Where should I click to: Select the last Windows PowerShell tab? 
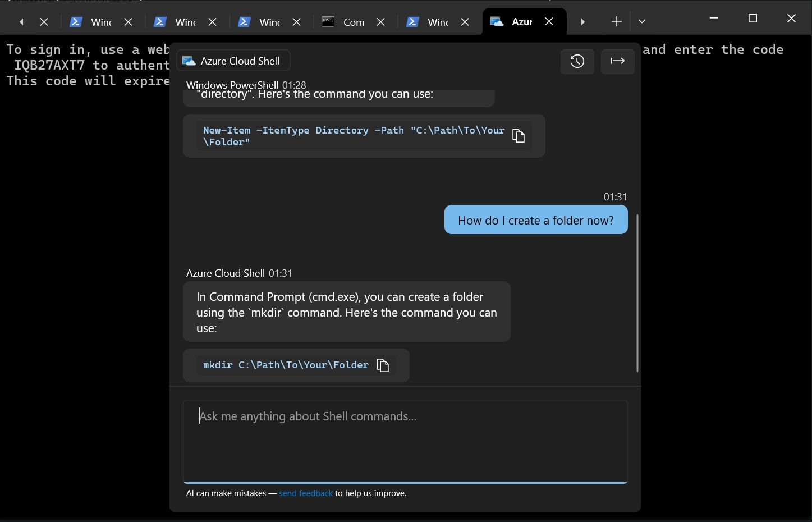[x=437, y=22]
